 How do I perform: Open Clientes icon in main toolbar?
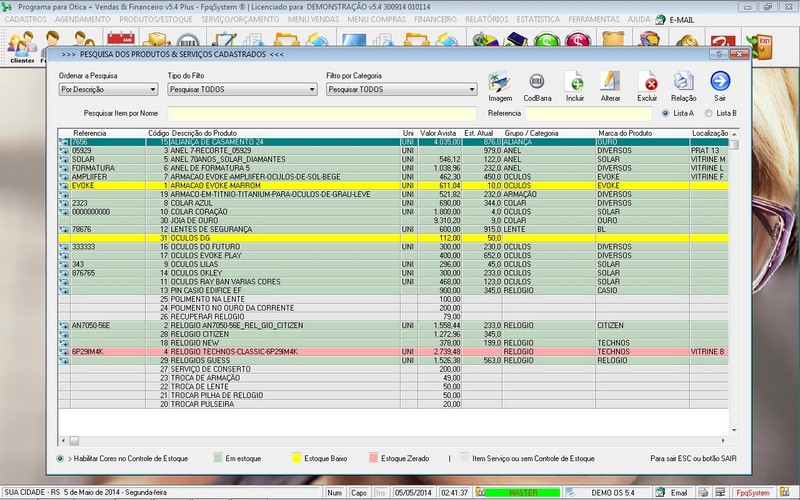pyautogui.click(x=21, y=44)
